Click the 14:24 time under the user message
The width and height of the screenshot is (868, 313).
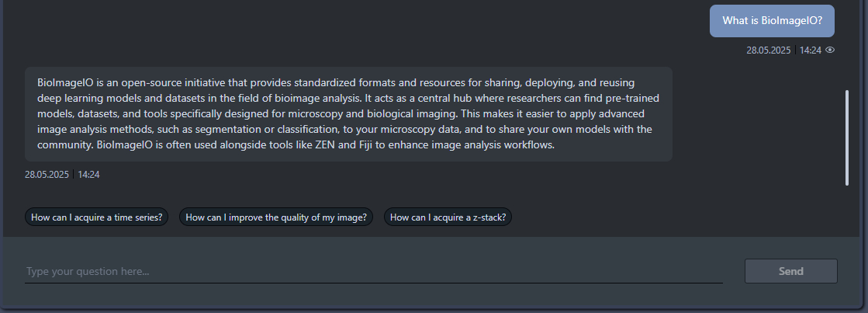[x=810, y=50]
